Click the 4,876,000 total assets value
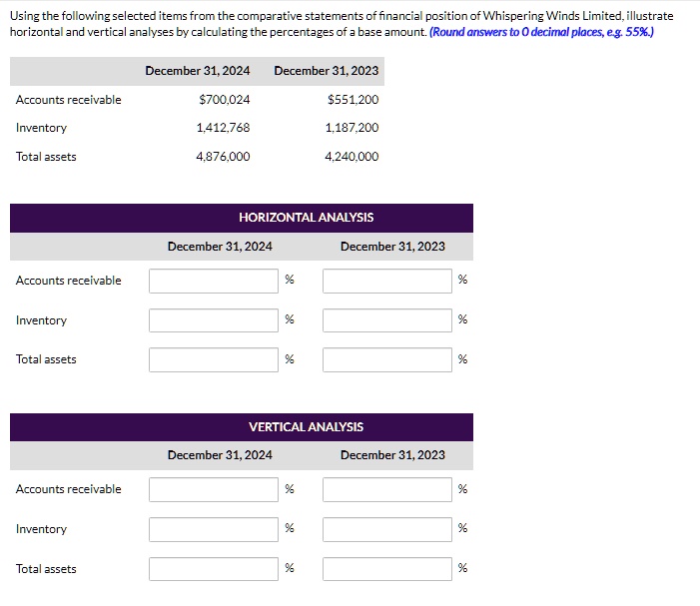Image resolution: width=700 pixels, height=606 pixels. (223, 157)
